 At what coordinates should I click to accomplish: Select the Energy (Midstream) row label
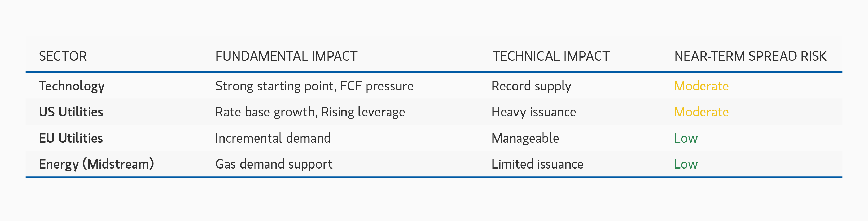coord(96,164)
